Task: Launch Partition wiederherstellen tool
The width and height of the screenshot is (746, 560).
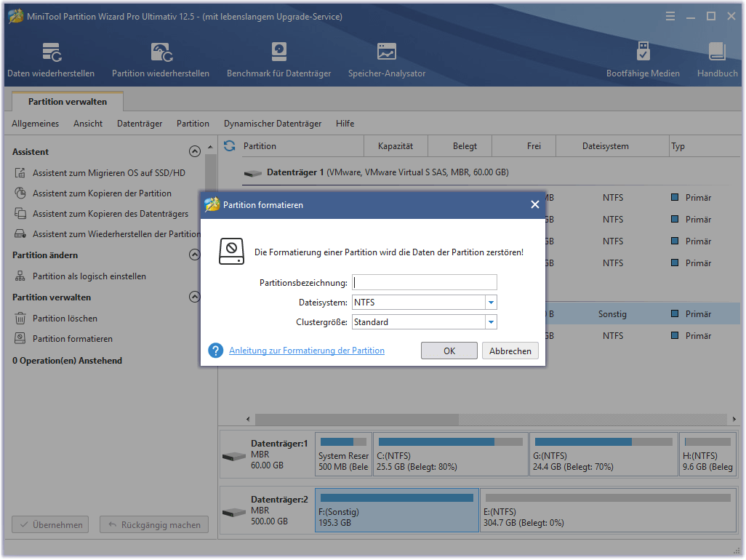Action: pos(161,60)
